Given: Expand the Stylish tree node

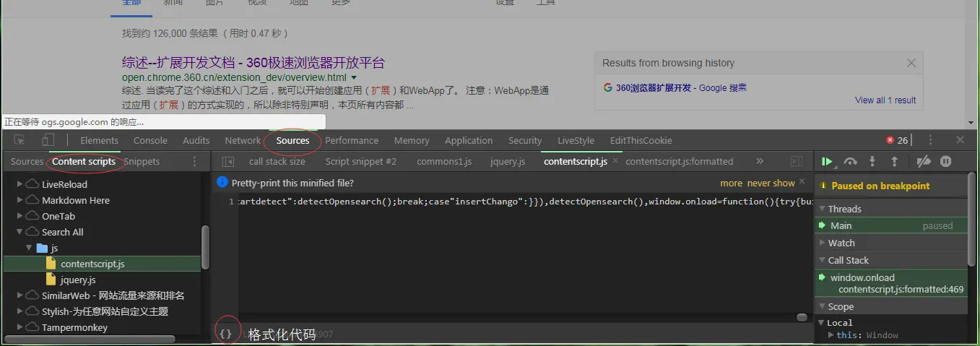Looking at the screenshot, I should (19, 311).
